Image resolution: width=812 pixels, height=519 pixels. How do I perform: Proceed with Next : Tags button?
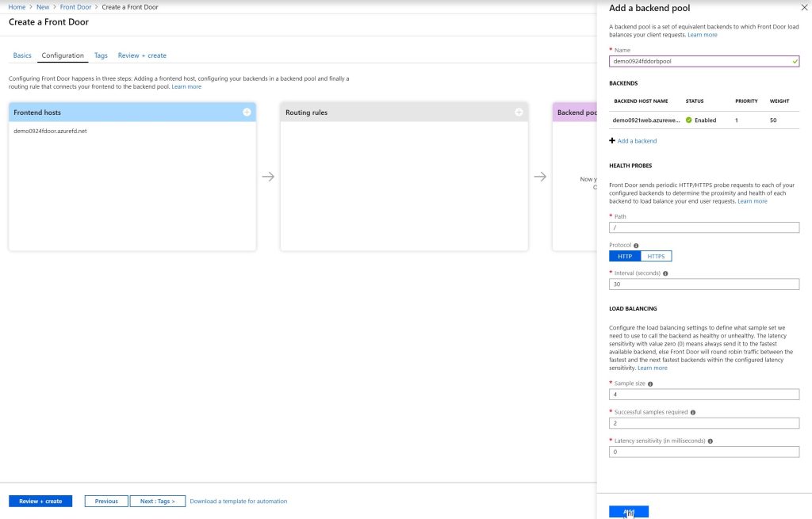pos(158,501)
